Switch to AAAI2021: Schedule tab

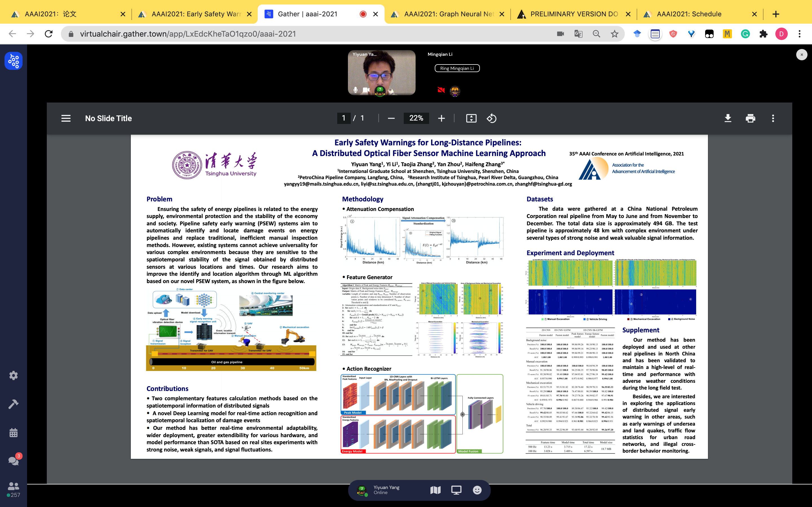689,14
